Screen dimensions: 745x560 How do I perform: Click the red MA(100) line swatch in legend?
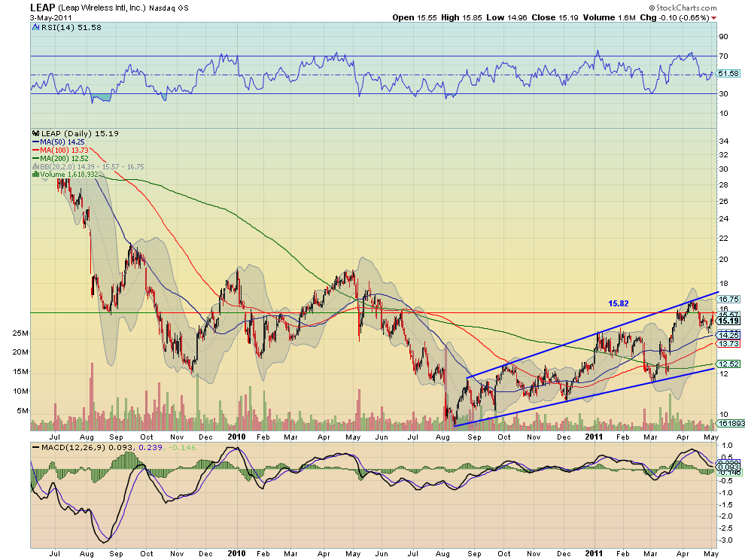[x=35, y=151]
